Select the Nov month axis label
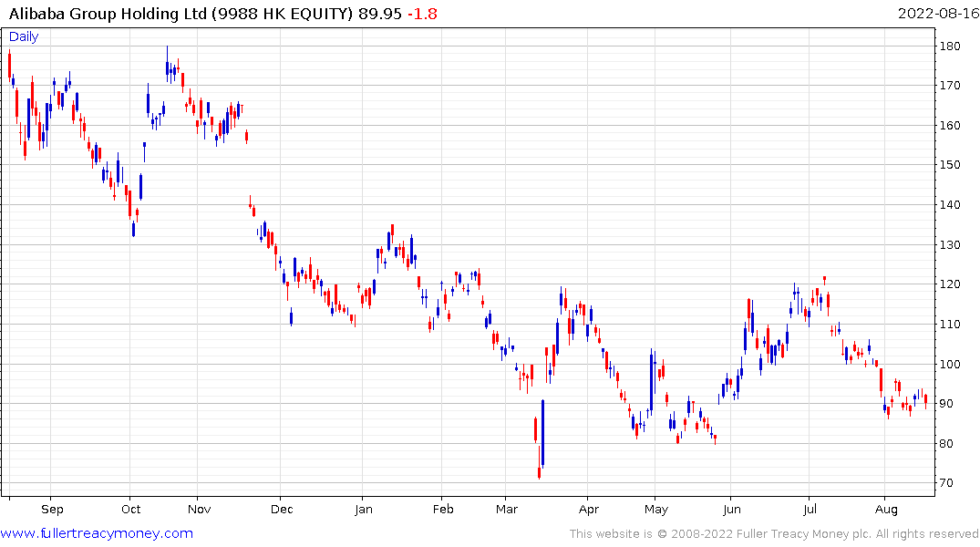This screenshot has height=547, width=980. click(x=200, y=510)
